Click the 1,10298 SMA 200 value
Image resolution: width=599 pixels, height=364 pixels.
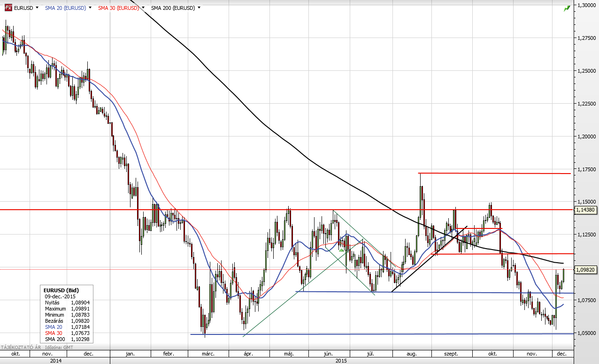coord(81,339)
